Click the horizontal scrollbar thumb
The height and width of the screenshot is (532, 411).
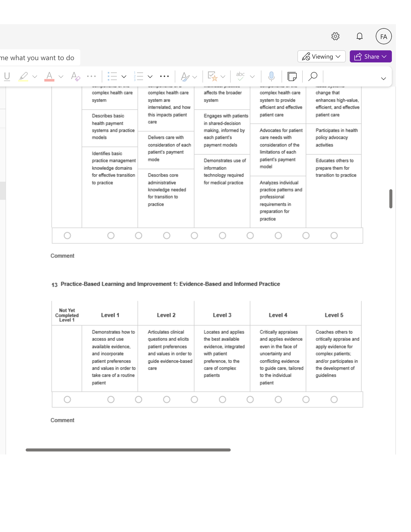click(128, 450)
